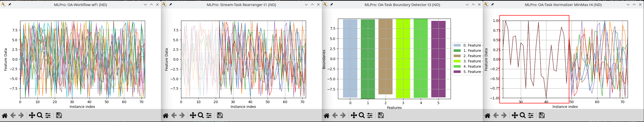Choose the Pan tool in the Normalizer MinMax t4 window
The image size is (644, 122).
click(x=515, y=115)
